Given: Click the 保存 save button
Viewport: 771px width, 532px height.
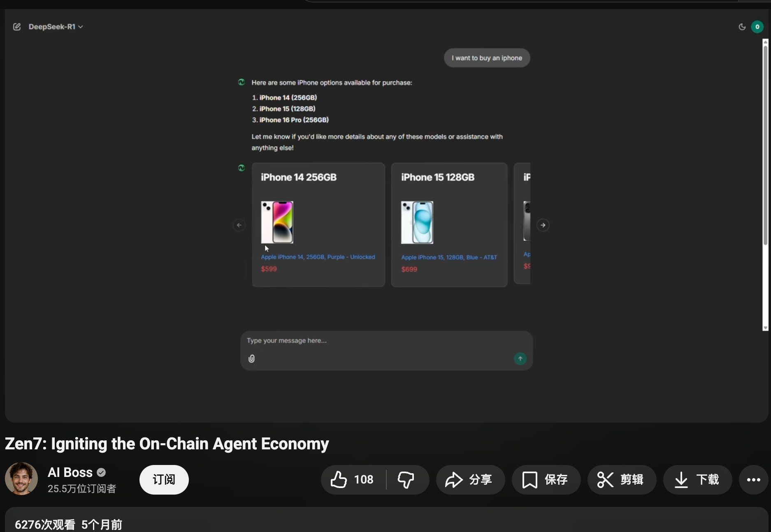Looking at the screenshot, I should click(546, 479).
